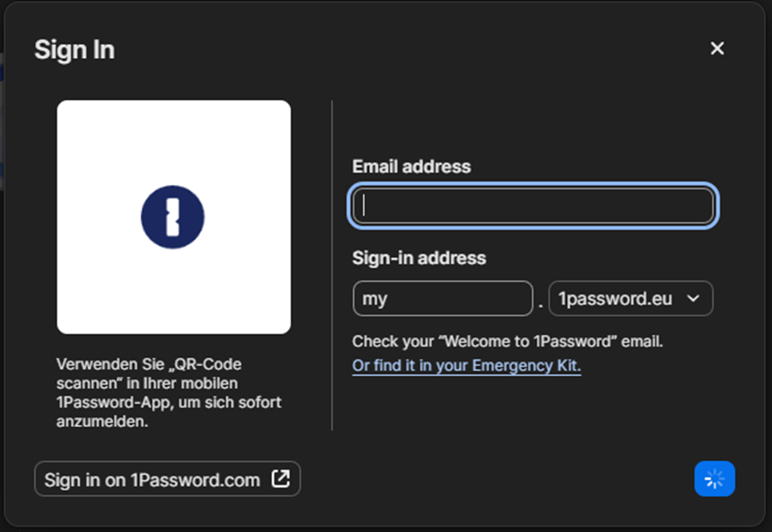
Task: Click the vertical divider between panels
Action: tap(332, 266)
